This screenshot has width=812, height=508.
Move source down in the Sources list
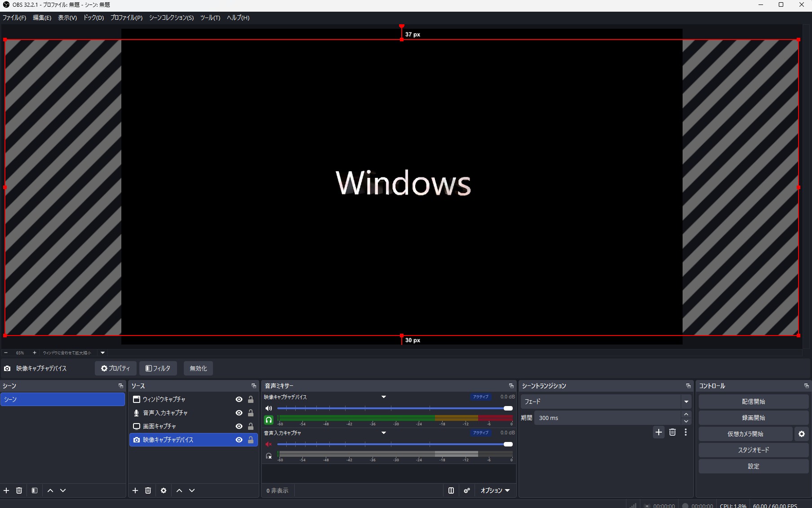pos(192,490)
